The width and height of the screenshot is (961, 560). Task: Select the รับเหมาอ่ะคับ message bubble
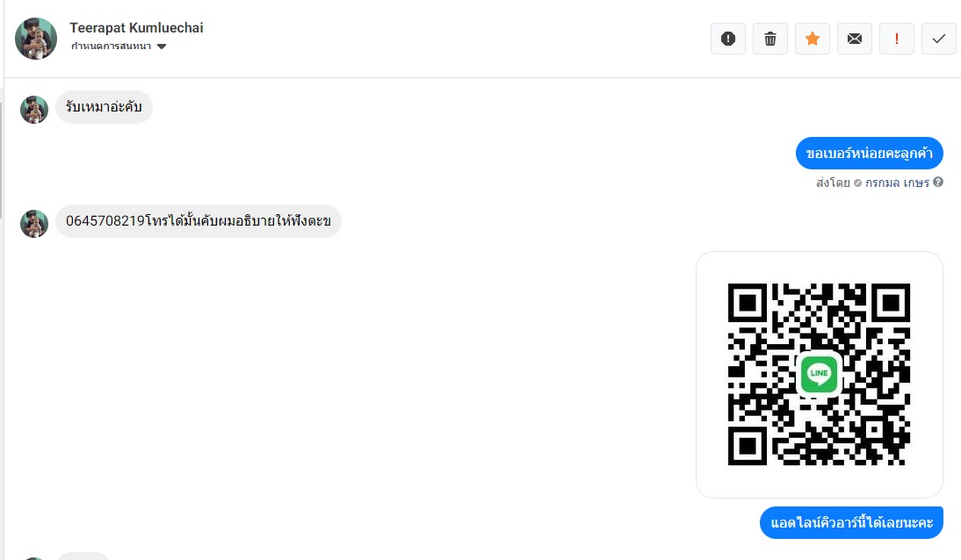tap(104, 106)
